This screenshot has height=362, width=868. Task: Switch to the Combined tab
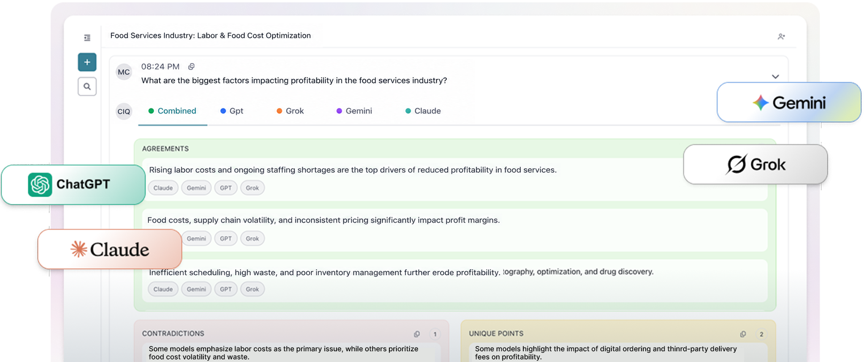[x=173, y=111]
